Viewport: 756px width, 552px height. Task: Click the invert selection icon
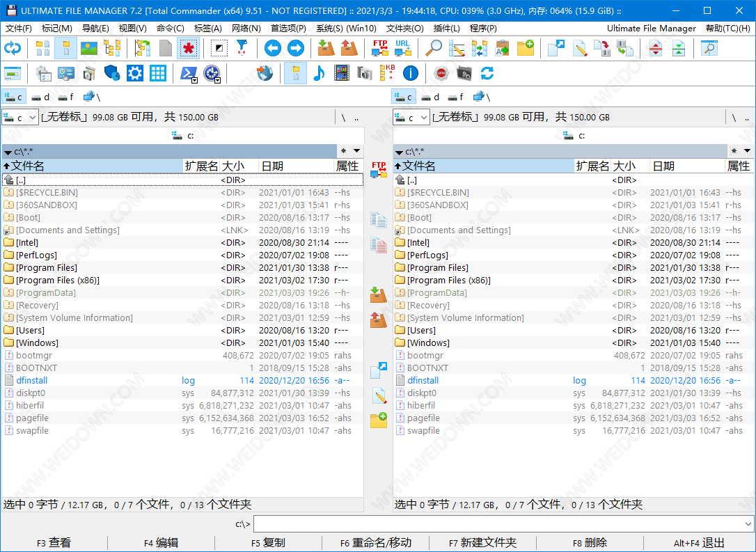219,48
